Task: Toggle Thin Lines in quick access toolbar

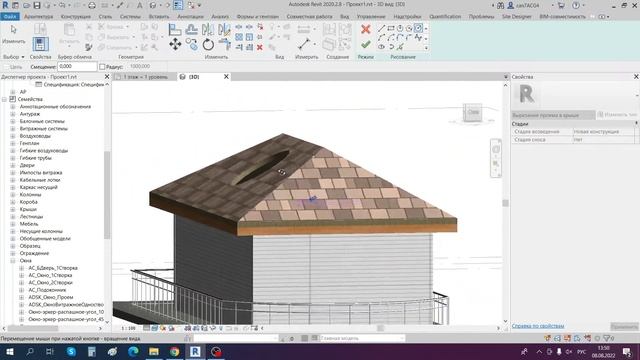Action: pos(178,5)
